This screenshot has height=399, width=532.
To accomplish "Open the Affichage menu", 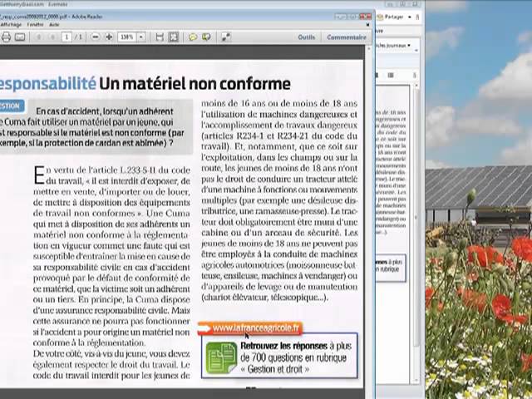I will 11,25.
